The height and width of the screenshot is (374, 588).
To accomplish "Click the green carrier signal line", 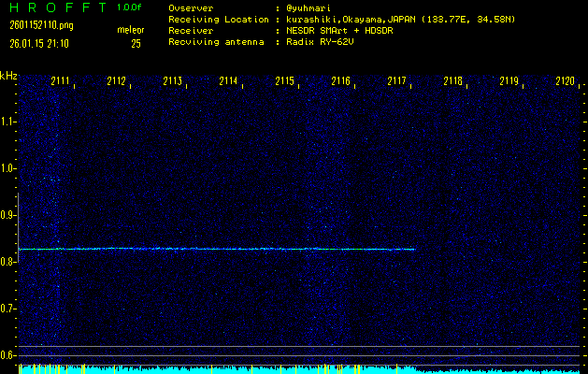I will [x=215, y=249].
